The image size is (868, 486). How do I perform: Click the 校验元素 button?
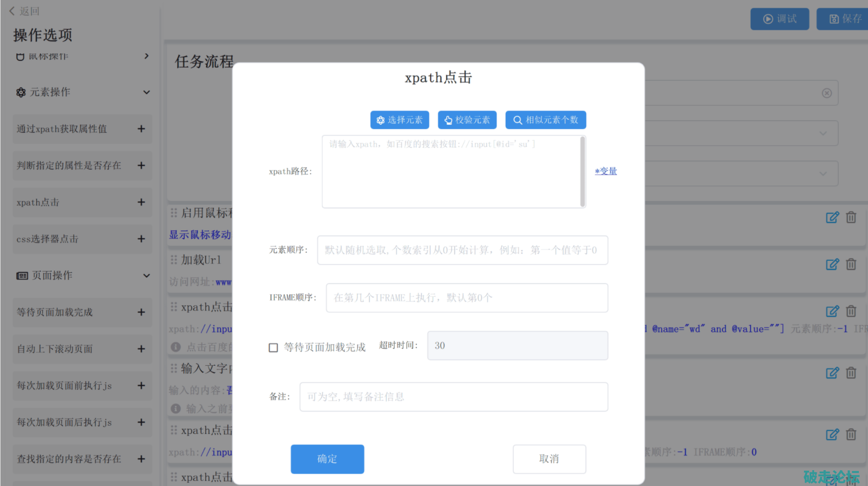(467, 120)
